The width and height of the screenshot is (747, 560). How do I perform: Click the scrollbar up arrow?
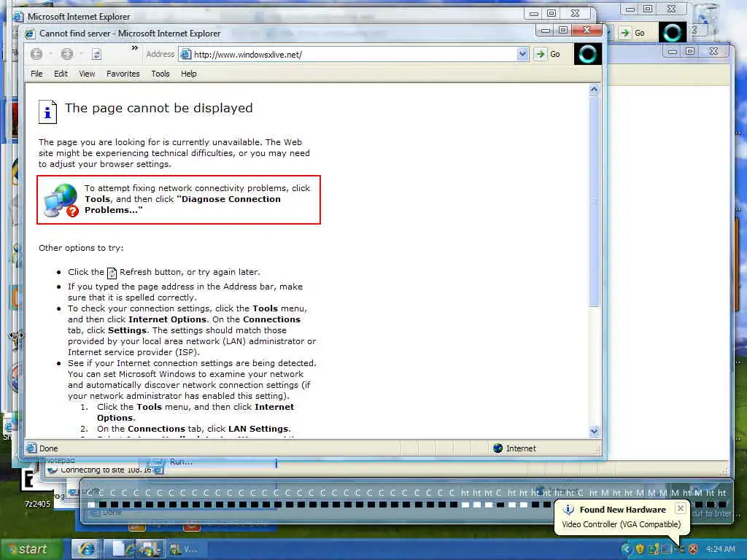click(594, 90)
